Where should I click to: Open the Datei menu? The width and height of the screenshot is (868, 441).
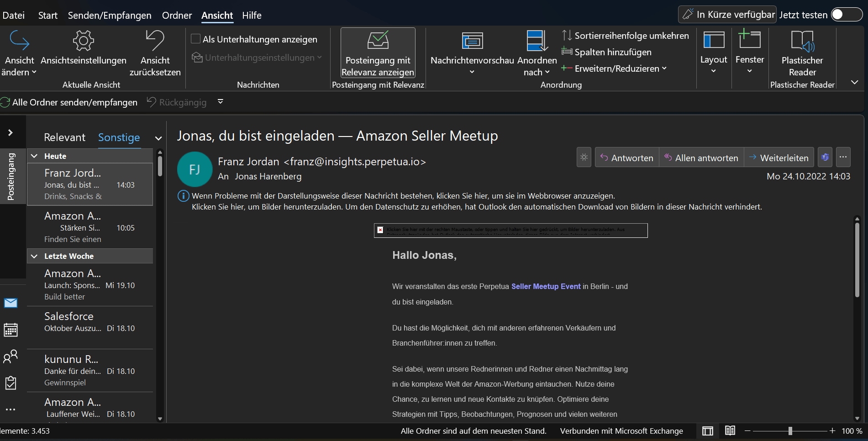tap(14, 16)
